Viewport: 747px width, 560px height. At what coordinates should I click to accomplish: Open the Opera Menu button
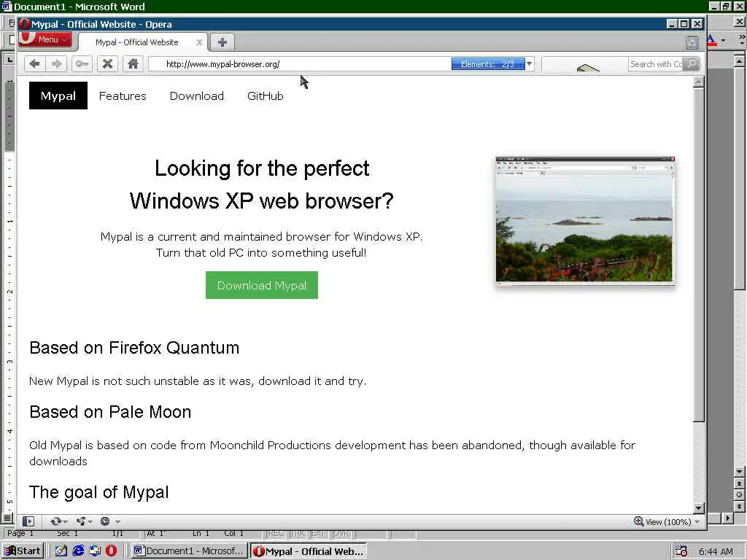(46, 39)
